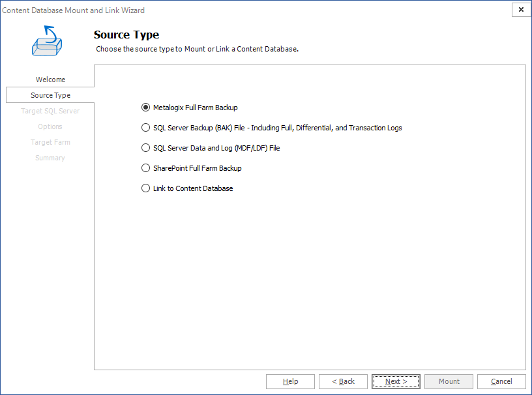Proceed with the Next > button
This screenshot has height=395, width=532.
396,381
